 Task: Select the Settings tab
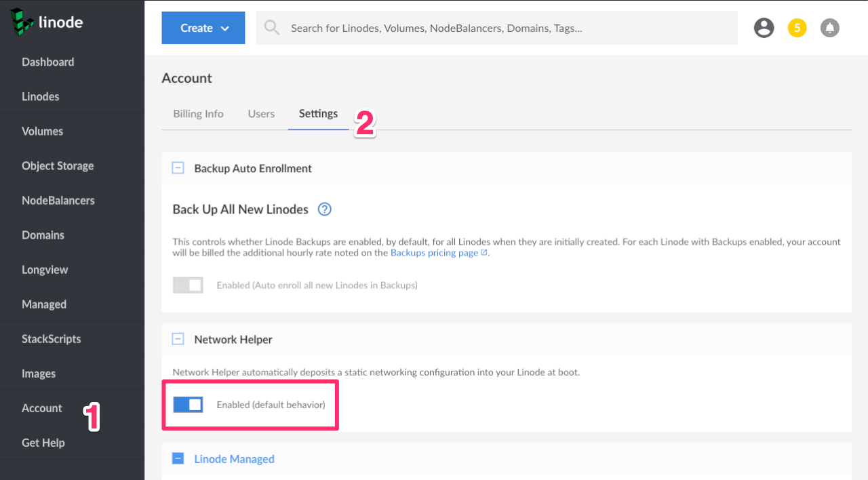(x=318, y=114)
